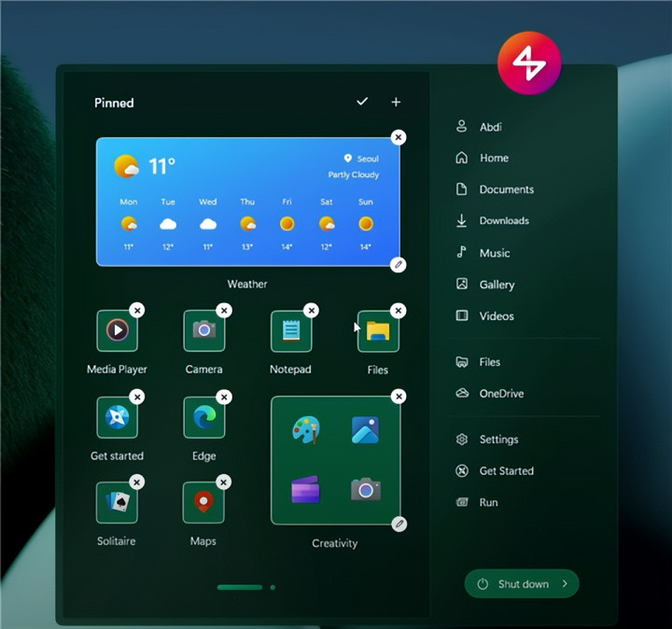The width and height of the screenshot is (672, 629).
Task: Expand Shut down options chevron
Action: pos(565,583)
